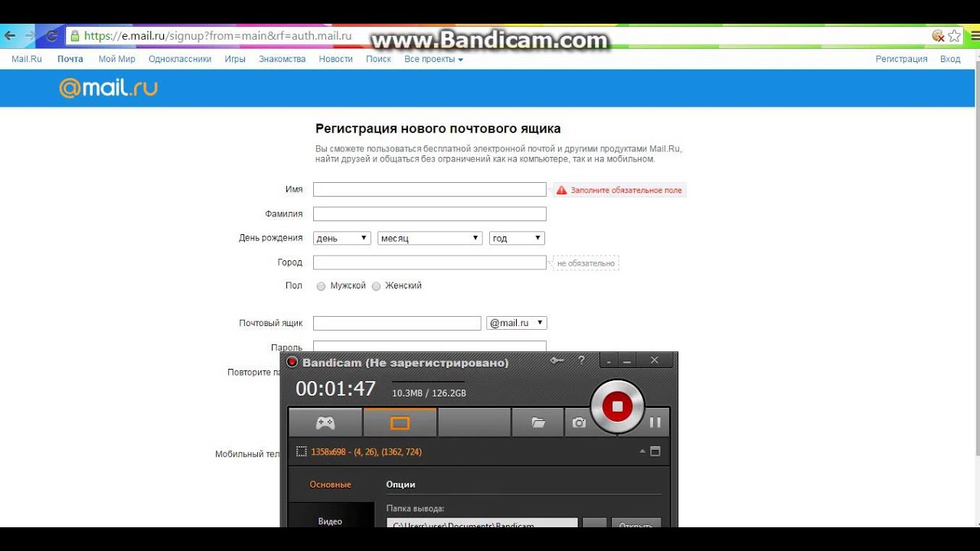Open Знакомства in the top navigation

tap(282, 59)
